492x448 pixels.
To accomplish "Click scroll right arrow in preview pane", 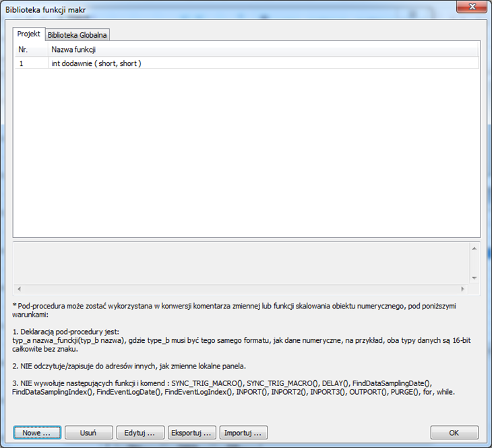I will point(462,289).
